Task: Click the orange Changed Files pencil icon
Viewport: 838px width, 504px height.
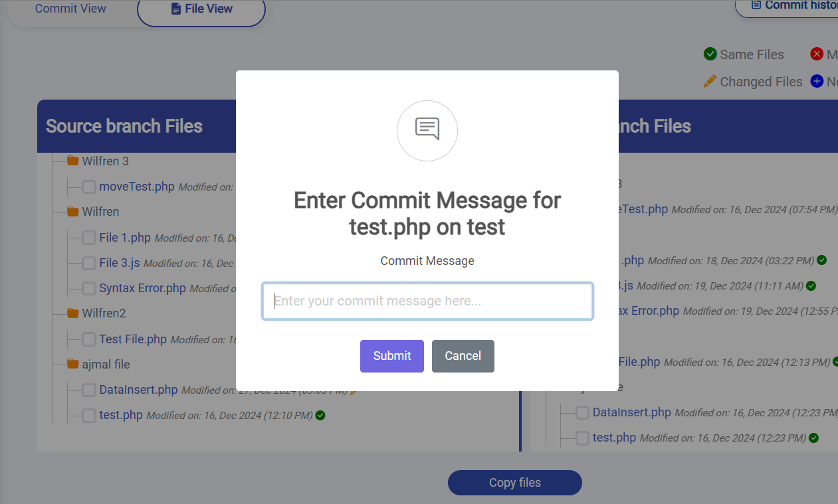Action: [x=710, y=82]
